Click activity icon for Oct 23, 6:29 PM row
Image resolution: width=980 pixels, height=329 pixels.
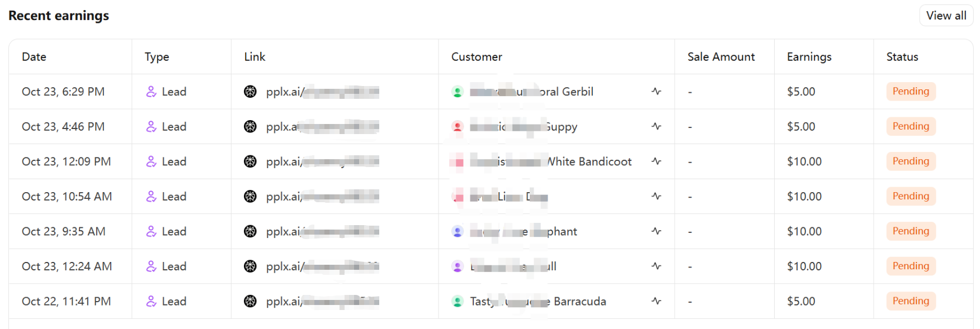[x=656, y=91]
